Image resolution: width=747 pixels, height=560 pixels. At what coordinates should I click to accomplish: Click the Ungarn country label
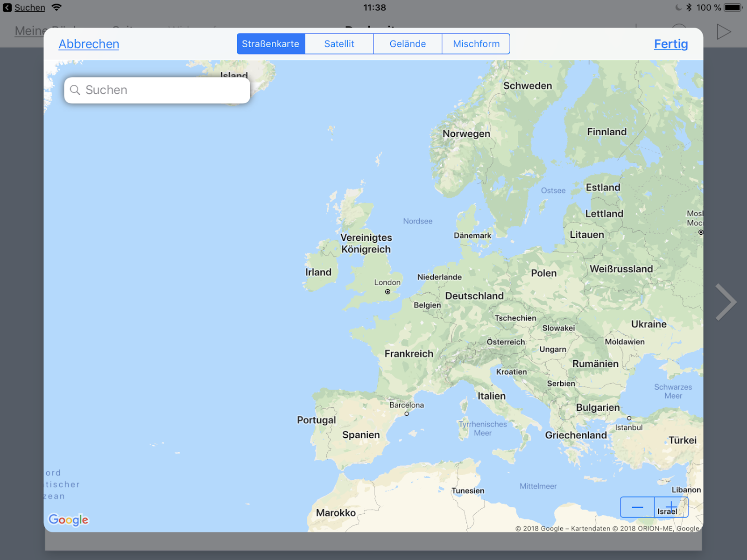pos(553,350)
